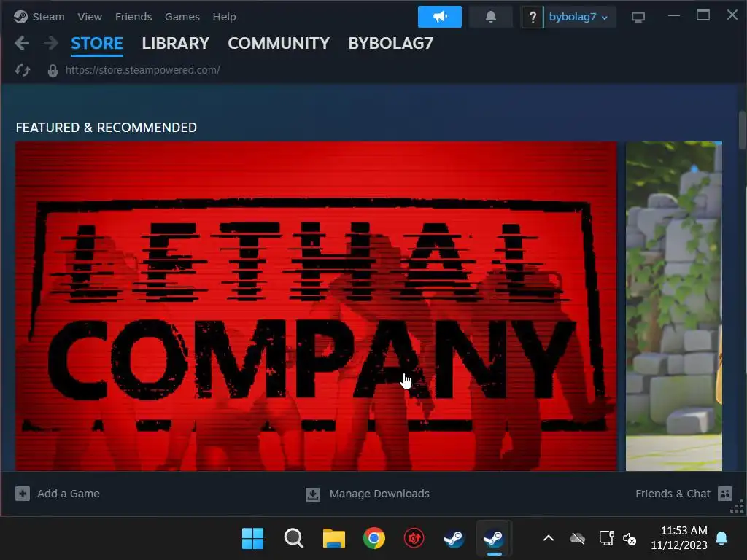
Task: Open the Games menu
Action: click(x=182, y=17)
